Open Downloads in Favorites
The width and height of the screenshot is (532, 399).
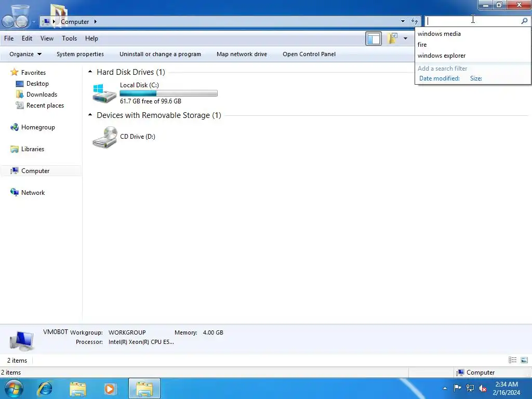(x=42, y=95)
